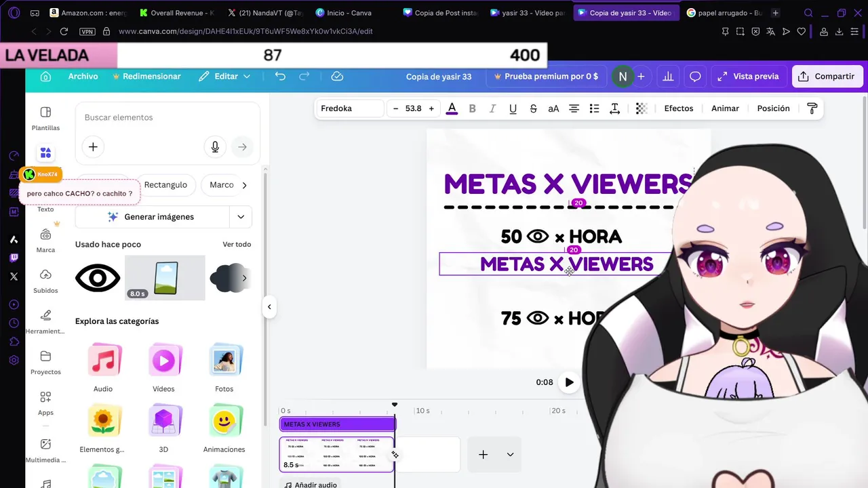Screen dimensions: 868x488
Task: Open text color picker
Action: click(x=452, y=108)
